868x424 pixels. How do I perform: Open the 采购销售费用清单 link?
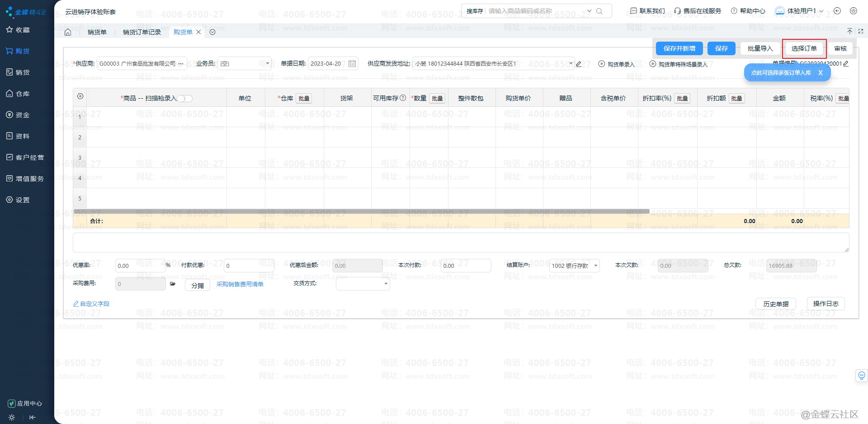coord(240,284)
